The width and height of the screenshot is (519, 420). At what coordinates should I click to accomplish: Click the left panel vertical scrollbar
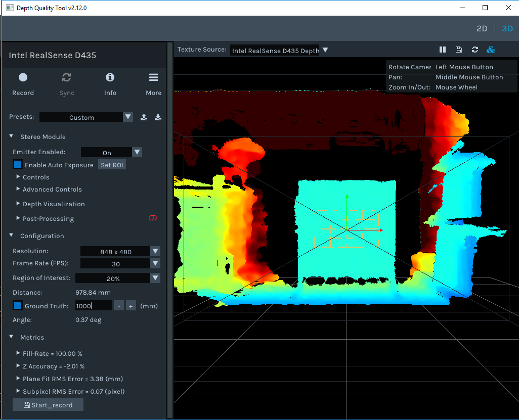[170, 230]
